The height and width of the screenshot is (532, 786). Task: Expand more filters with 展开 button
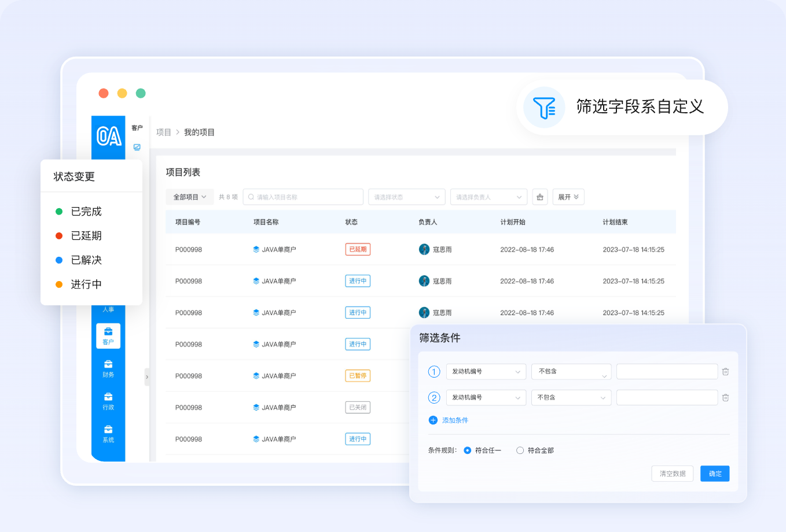[568, 197]
